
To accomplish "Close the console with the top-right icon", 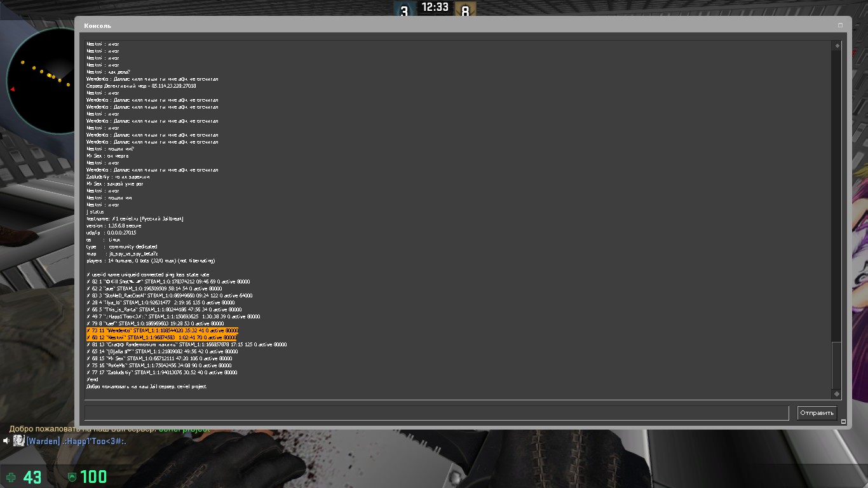I will 840,25.
